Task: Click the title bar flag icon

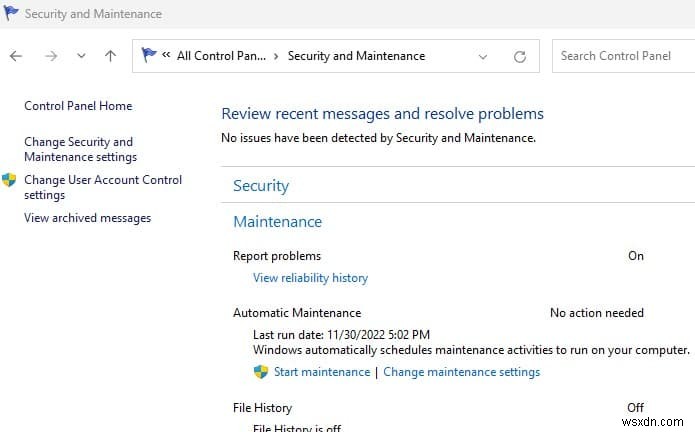Action: [x=11, y=13]
